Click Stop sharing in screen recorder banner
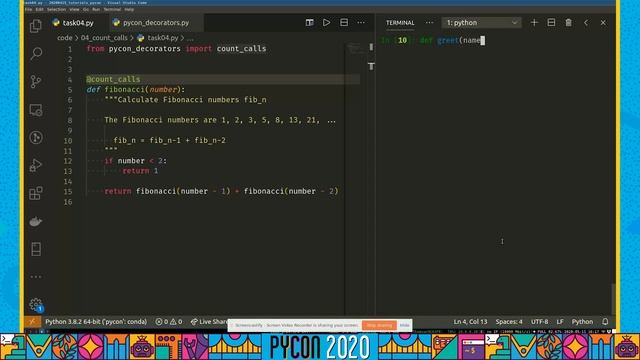Viewport: 640px width, 360px height. pos(379,325)
